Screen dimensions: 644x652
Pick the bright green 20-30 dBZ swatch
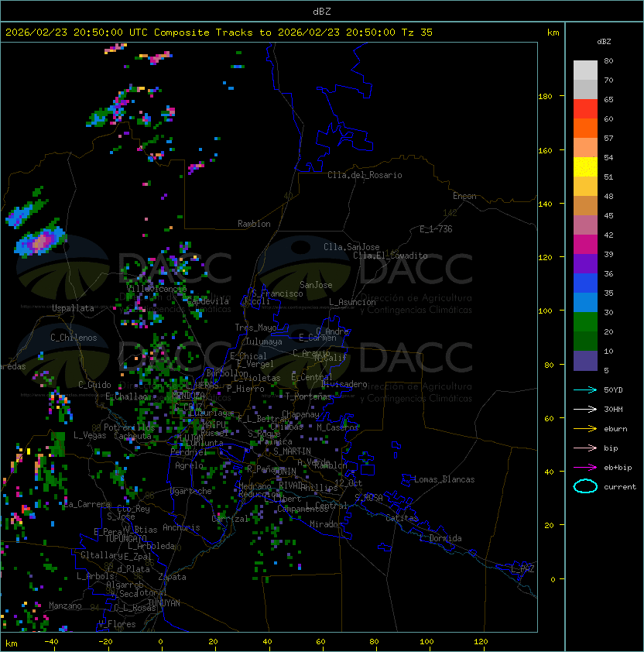click(585, 322)
